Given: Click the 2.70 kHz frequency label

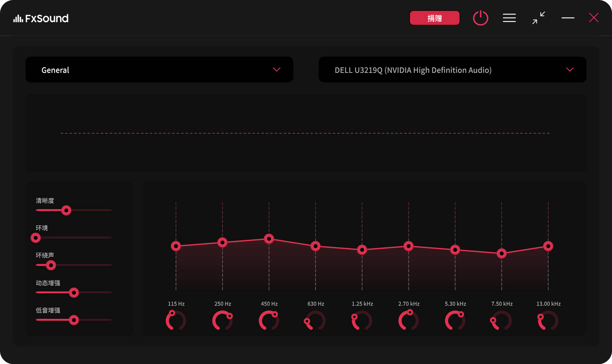Looking at the screenshot, I should tap(409, 304).
